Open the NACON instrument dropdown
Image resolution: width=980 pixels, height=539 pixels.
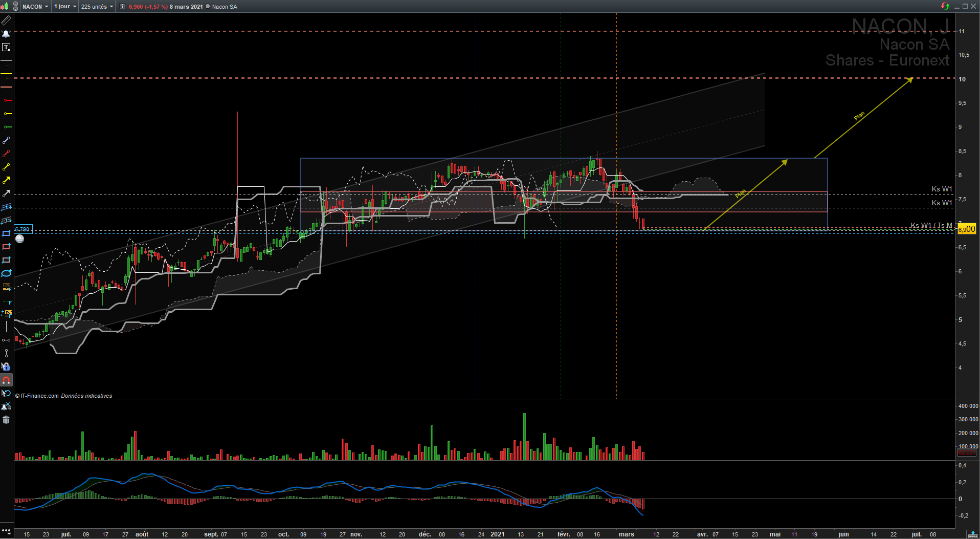35,7
